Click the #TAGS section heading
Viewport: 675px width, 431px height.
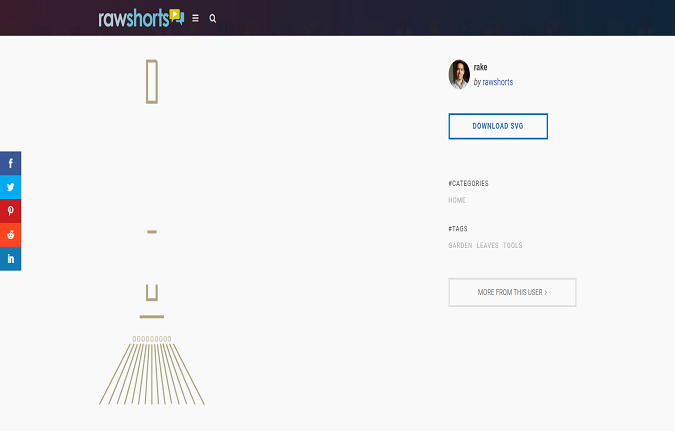tap(458, 229)
